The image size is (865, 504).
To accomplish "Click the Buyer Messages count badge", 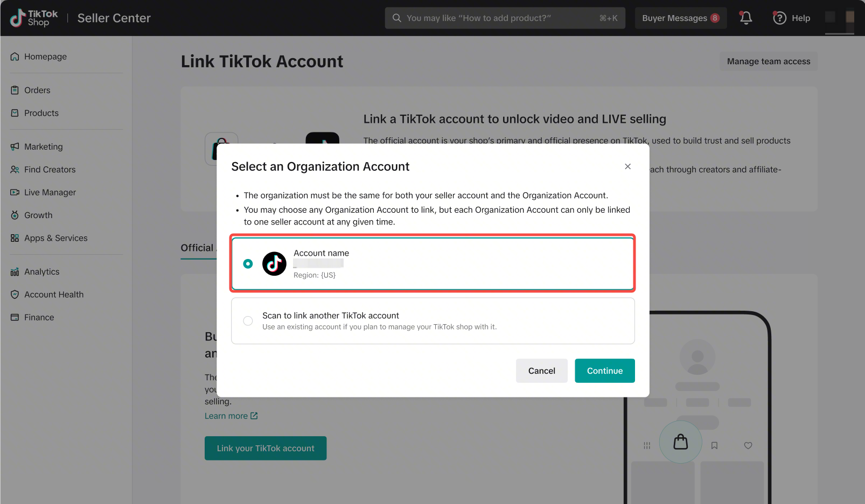I will (715, 18).
